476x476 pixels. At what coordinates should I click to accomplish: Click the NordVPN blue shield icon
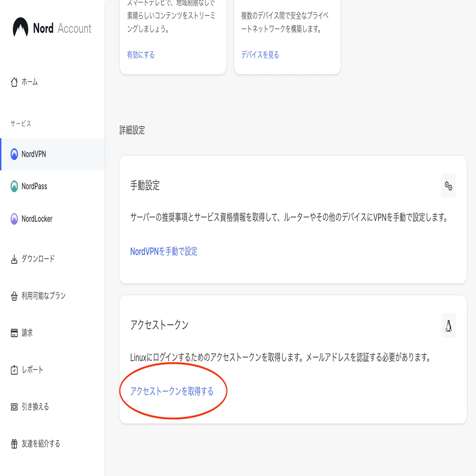point(14,154)
